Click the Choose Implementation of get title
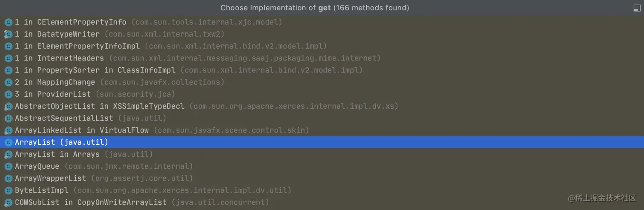The height and width of the screenshot is (210, 644). [315, 8]
